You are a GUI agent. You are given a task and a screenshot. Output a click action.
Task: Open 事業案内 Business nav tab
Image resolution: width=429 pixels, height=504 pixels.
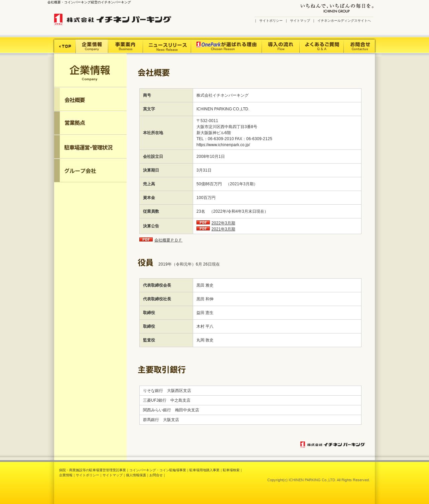pos(126,46)
